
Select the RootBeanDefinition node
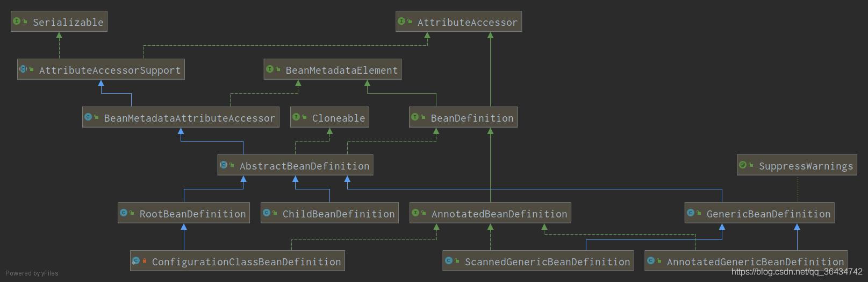click(x=184, y=214)
